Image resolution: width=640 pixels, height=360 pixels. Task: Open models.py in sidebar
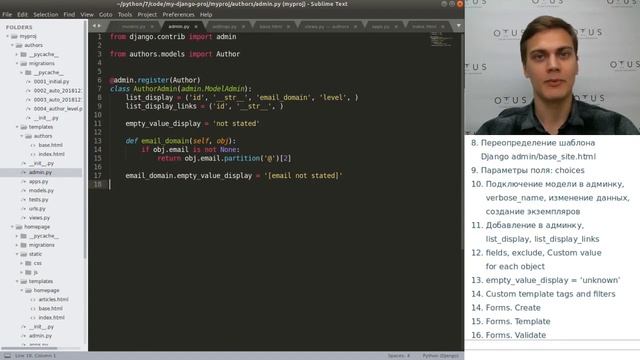(41, 190)
